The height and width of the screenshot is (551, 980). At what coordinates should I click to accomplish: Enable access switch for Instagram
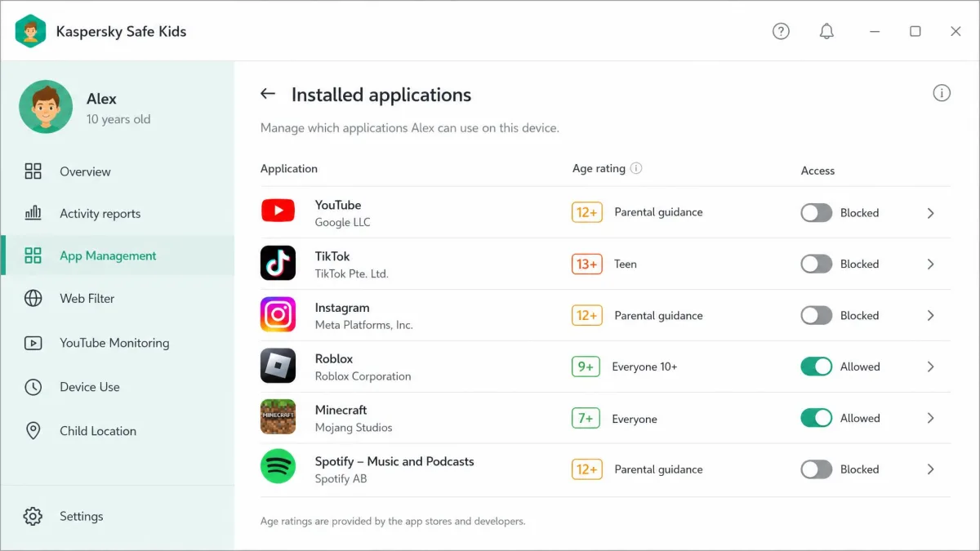pos(816,315)
